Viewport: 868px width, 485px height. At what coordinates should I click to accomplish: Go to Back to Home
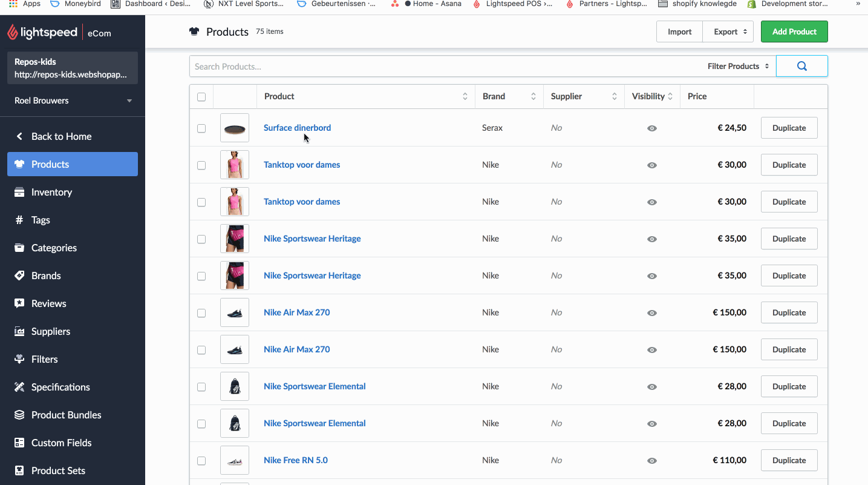[73, 136]
